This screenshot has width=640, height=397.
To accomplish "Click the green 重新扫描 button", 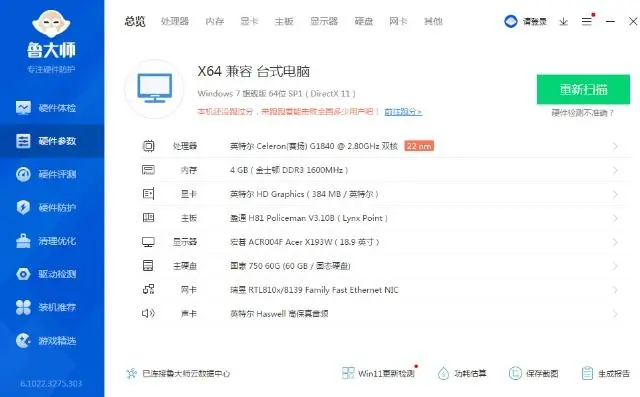I will click(x=583, y=89).
